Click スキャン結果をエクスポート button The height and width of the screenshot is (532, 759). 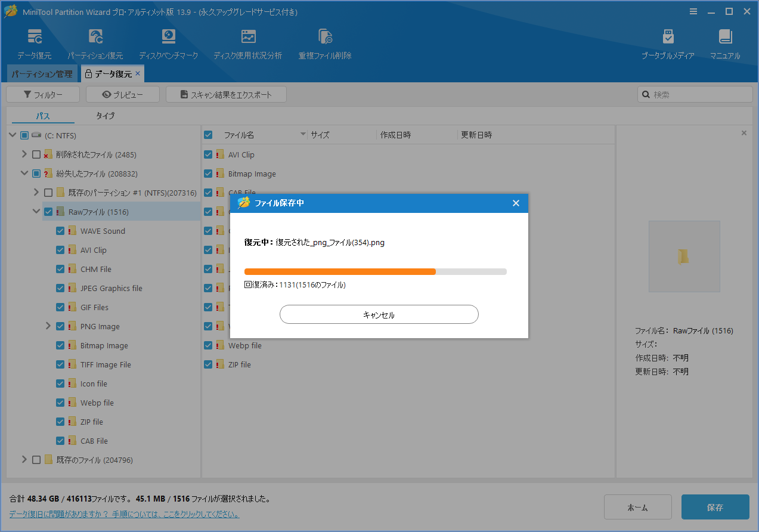pyautogui.click(x=226, y=94)
